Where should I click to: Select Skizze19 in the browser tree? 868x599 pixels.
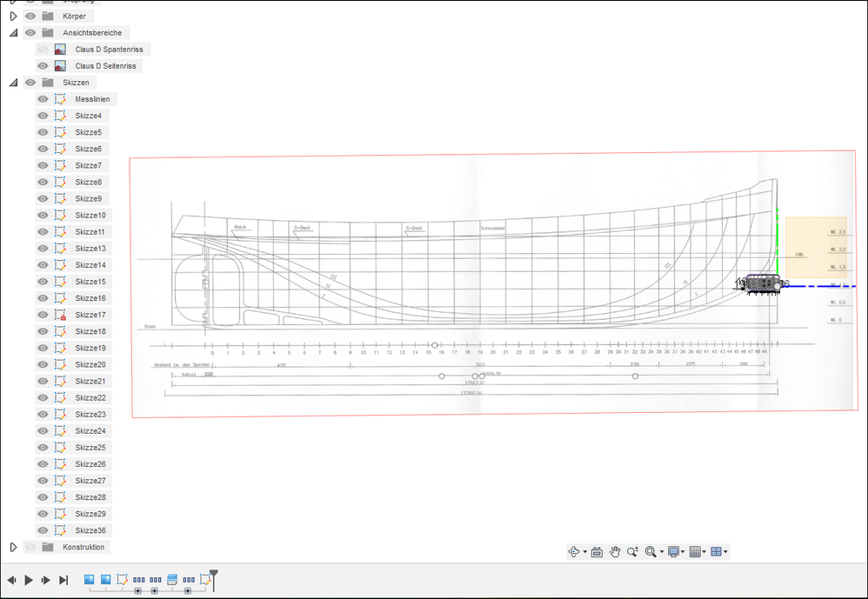pos(90,348)
